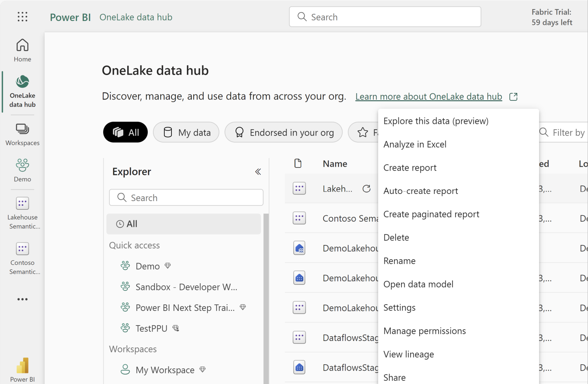Click the Power BI logo at bottom left
The width and height of the screenshot is (588, 384).
23,369
